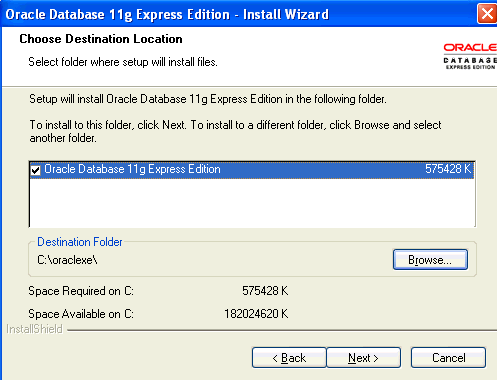Click the InstallShield label
This screenshot has width=497, height=380.
[34, 329]
